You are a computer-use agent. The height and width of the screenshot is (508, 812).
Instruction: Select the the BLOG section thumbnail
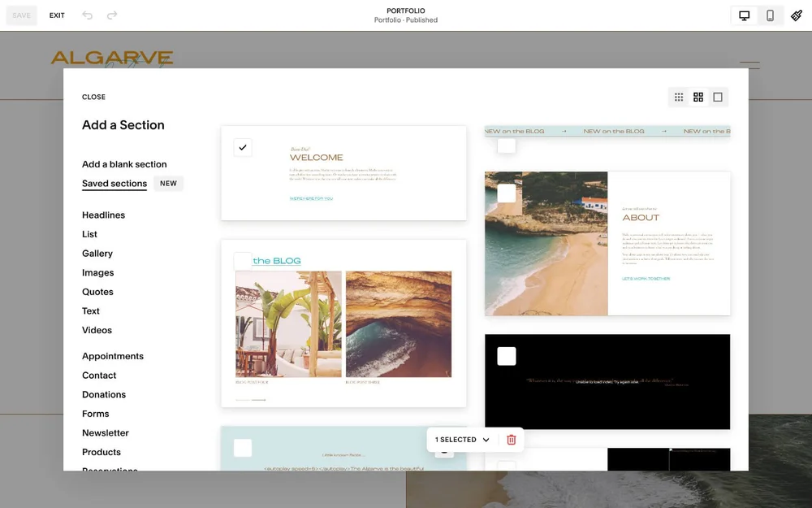coord(343,323)
